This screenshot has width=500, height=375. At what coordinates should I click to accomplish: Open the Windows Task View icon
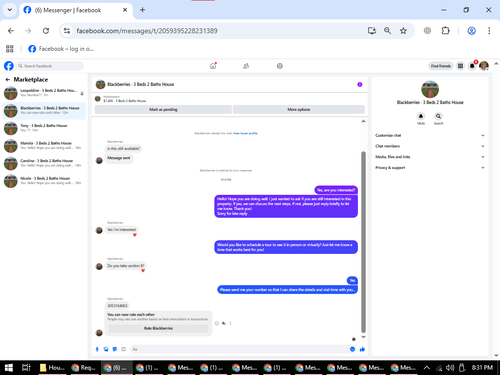pyautogui.click(x=26, y=368)
